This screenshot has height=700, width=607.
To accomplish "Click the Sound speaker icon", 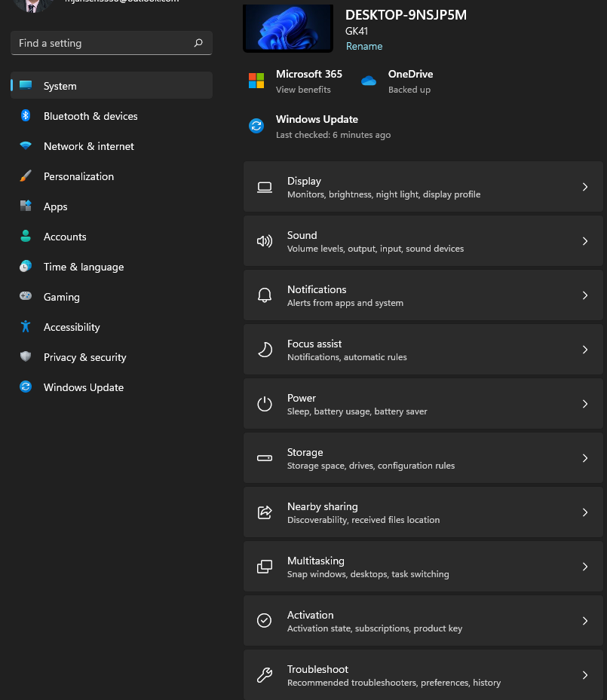I will tap(265, 242).
